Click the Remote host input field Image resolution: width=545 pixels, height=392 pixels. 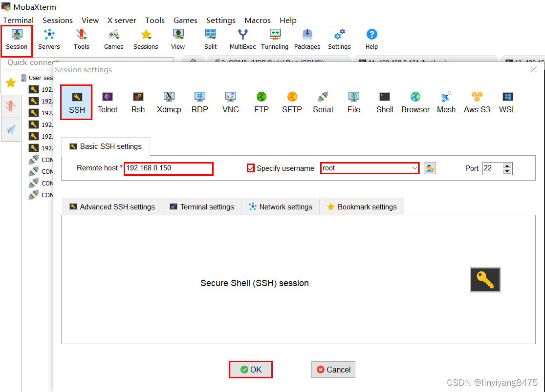(x=168, y=168)
